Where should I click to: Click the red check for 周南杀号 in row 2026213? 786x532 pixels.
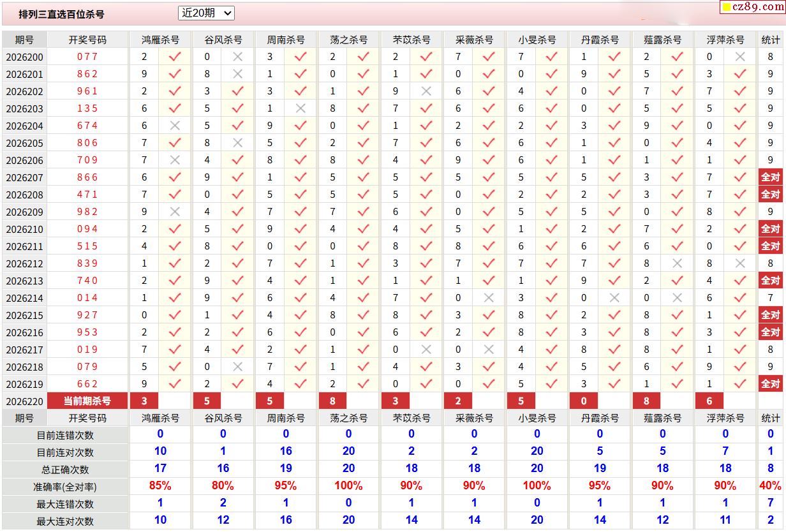pyautogui.click(x=300, y=281)
